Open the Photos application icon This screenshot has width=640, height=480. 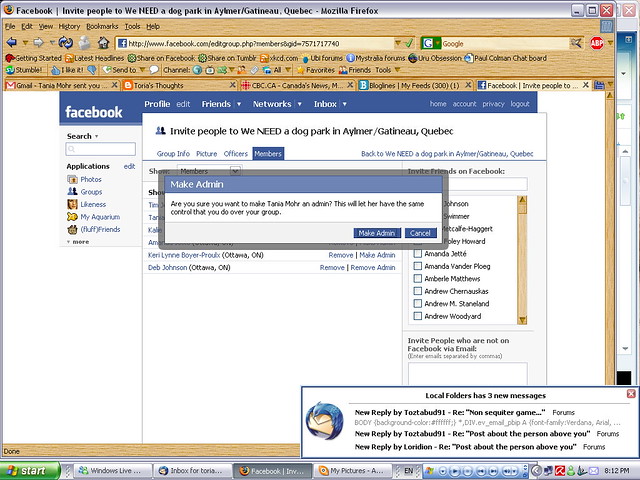click(x=72, y=179)
